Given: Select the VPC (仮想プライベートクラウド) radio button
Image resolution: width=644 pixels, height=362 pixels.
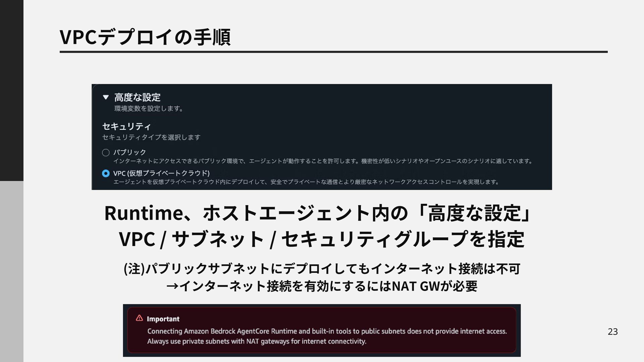Looking at the screenshot, I should (x=106, y=173).
